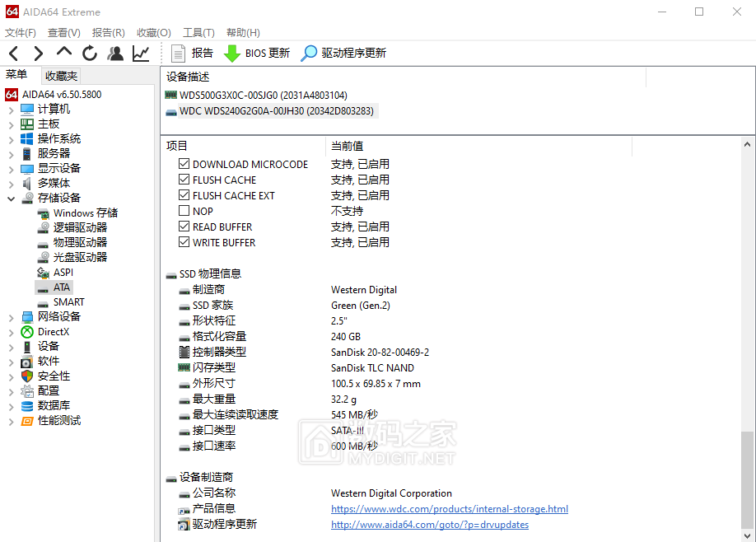
Task: Open the 文件(F) menu
Action: pos(21,32)
